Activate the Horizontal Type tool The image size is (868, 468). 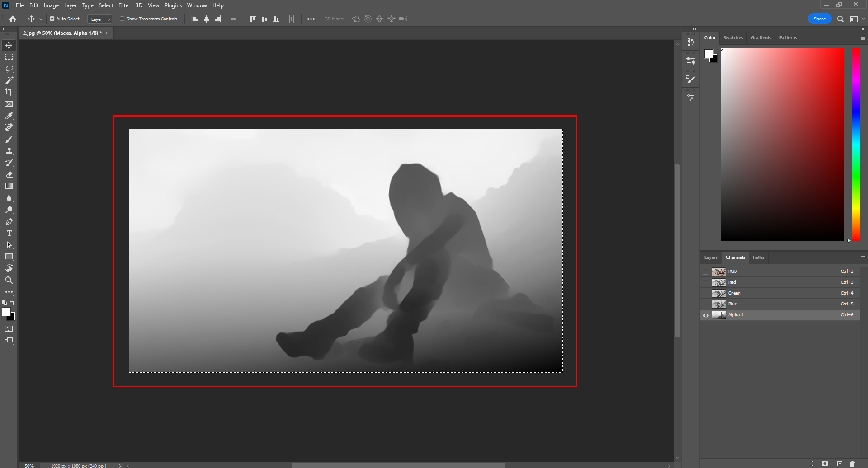9,233
